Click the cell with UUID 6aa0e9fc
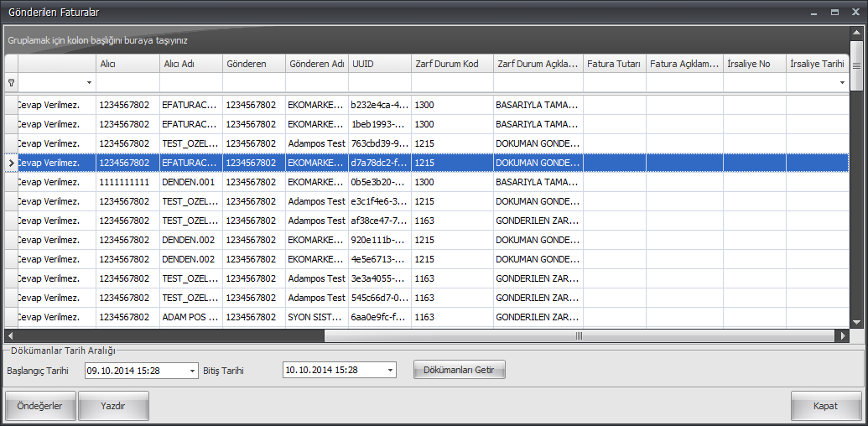 (x=380, y=317)
